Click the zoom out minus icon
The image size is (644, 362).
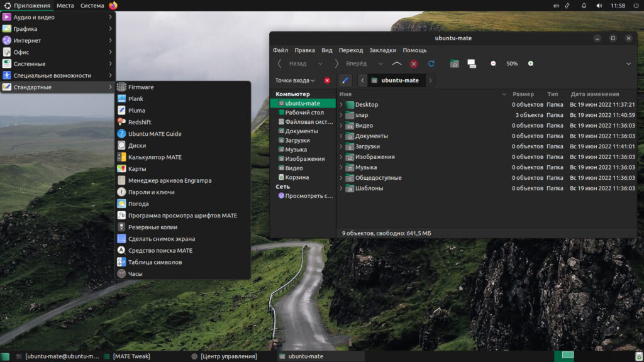pyautogui.click(x=493, y=63)
